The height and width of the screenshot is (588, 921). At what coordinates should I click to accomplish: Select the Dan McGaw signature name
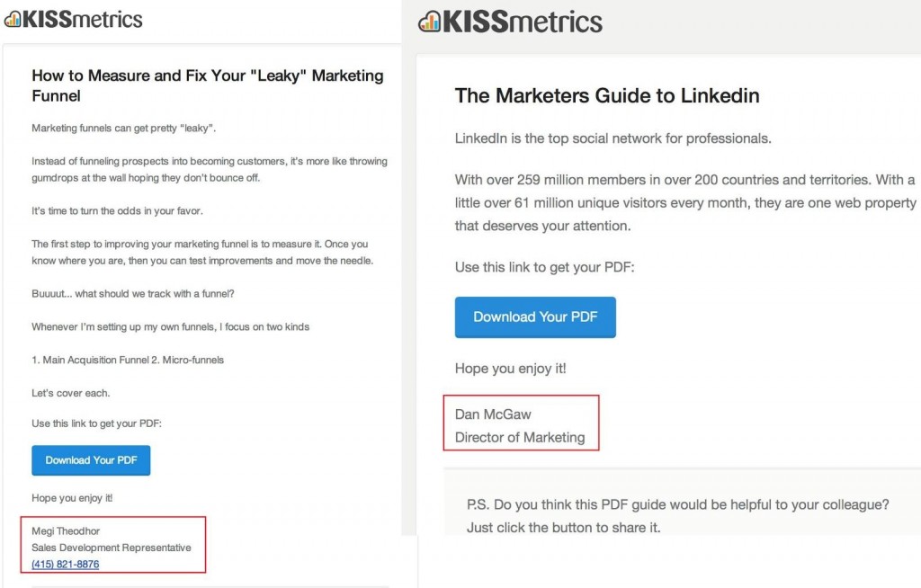pyautogui.click(x=493, y=414)
